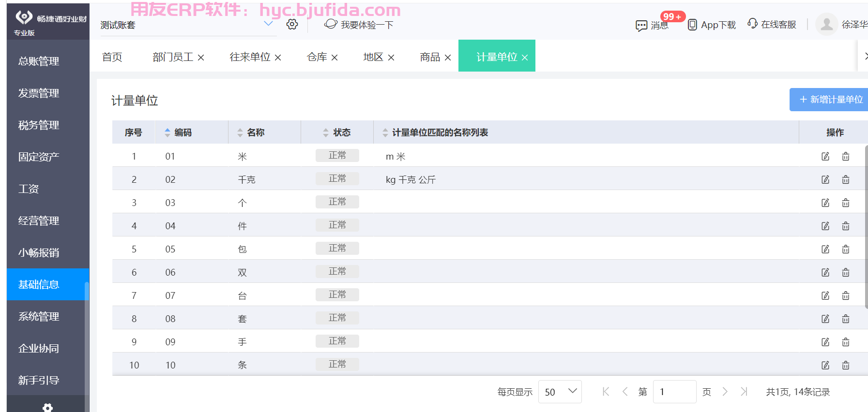
Task: Delete the row for unit 套
Action: pyautogui.click(x=846, y=319)
